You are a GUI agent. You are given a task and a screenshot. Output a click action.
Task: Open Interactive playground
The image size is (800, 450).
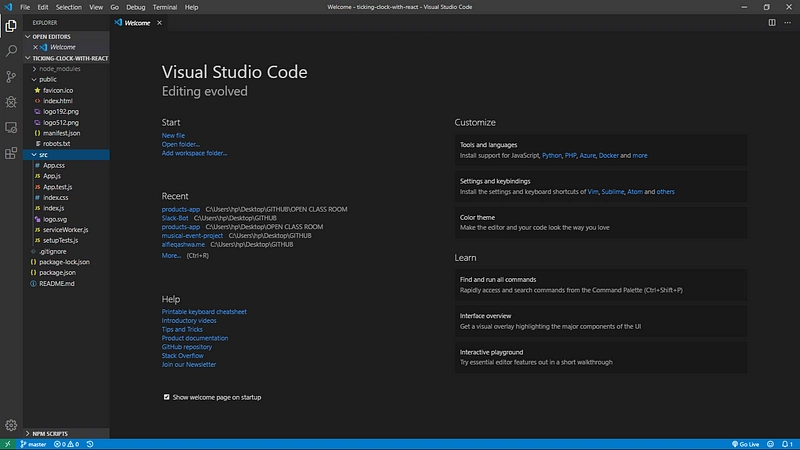[x=601, y=357]
